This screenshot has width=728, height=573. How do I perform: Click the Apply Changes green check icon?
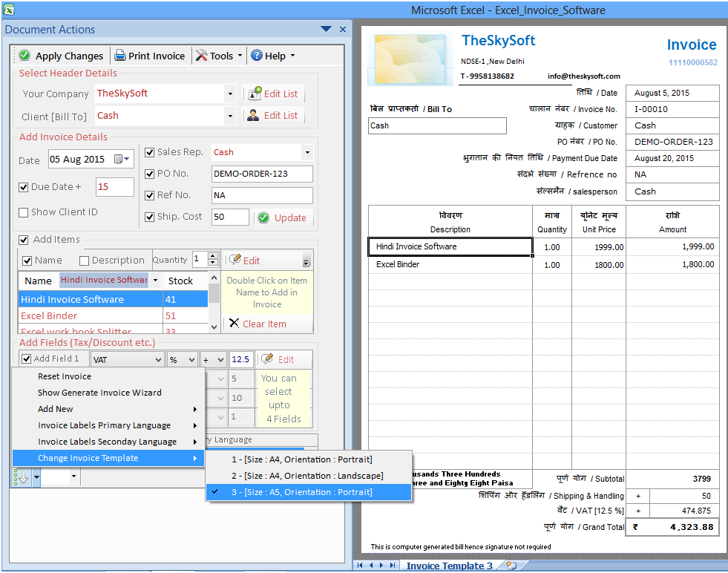coord(24,56)
